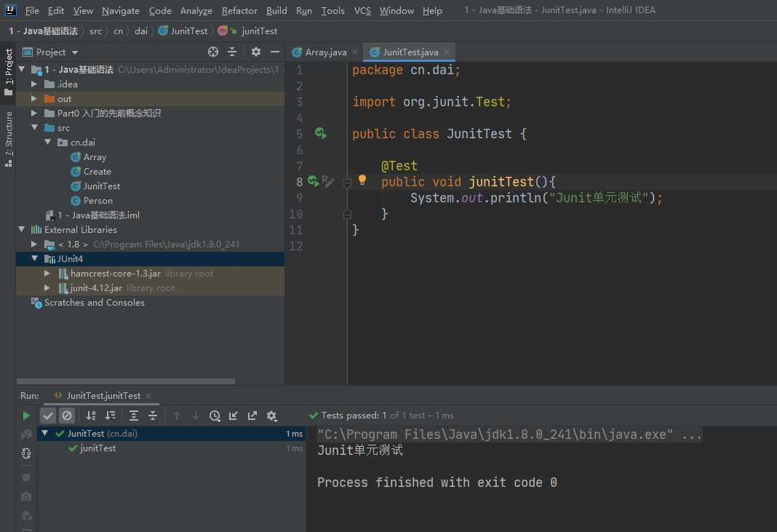Collapse the src folder arrow
Viewport: 777px width, 532px height.
[x=35, y=127]
